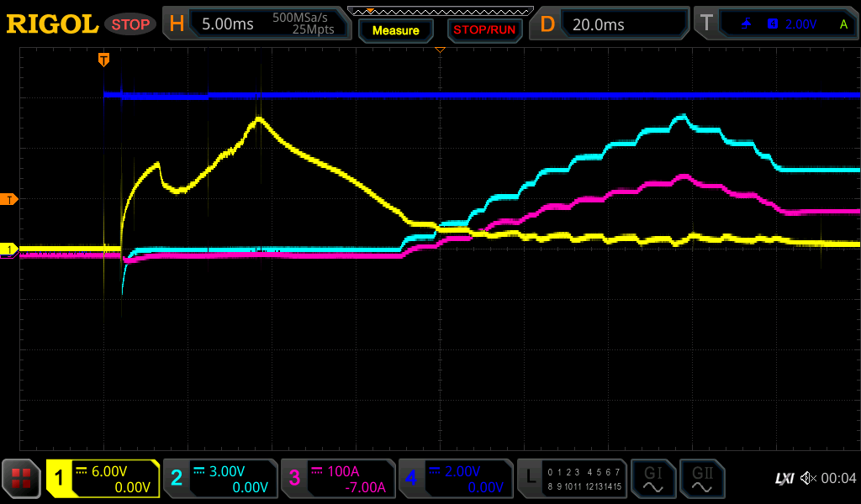Click the RIGOL logo
The image size is (861, 504).
coord(52,24)
